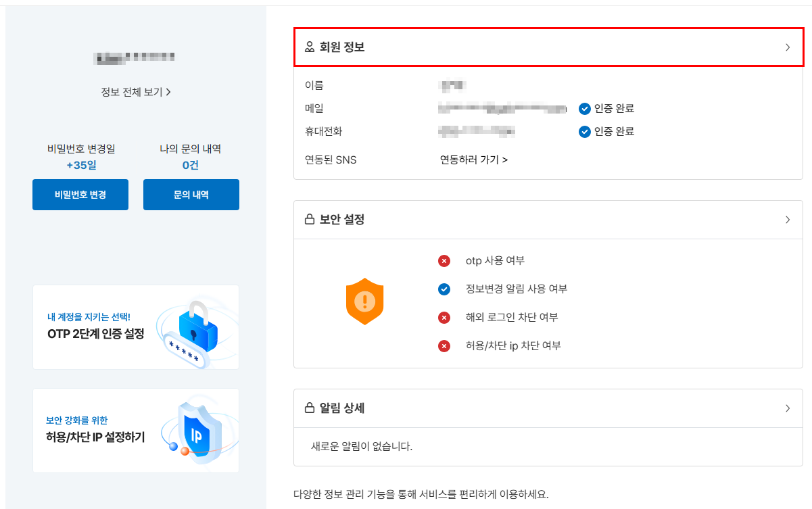Expand the 알림 상세 section arrow
Screen dimensions: 812x509
click(788, 408)
